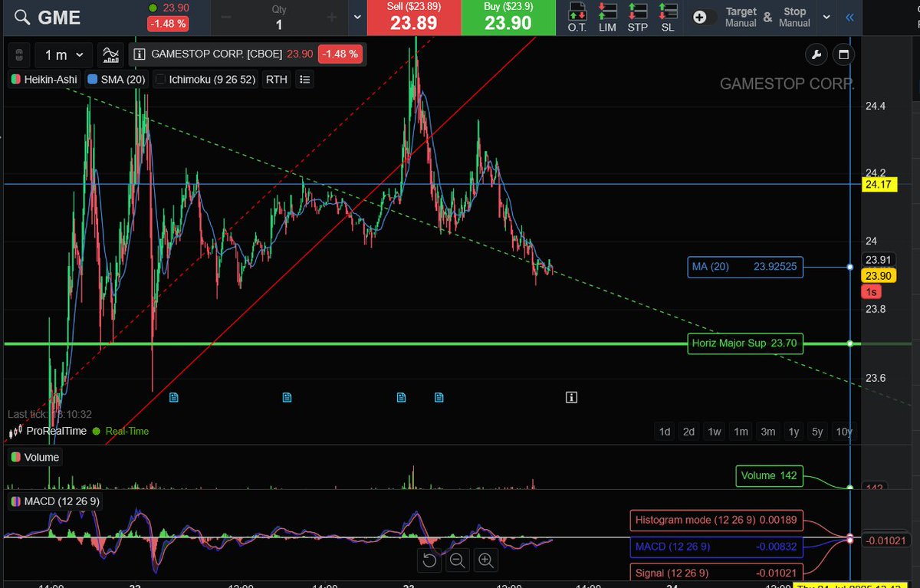The width and height of the screenshot is (920, 588).
Task: Click the Histogram mode (12 26 9) label
Action: (717, 520)
